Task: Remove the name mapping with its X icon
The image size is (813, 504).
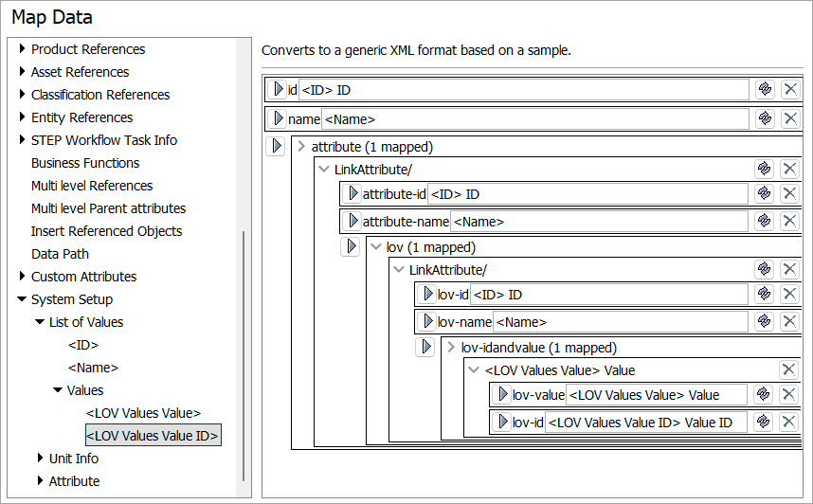Action: [789, 118]
